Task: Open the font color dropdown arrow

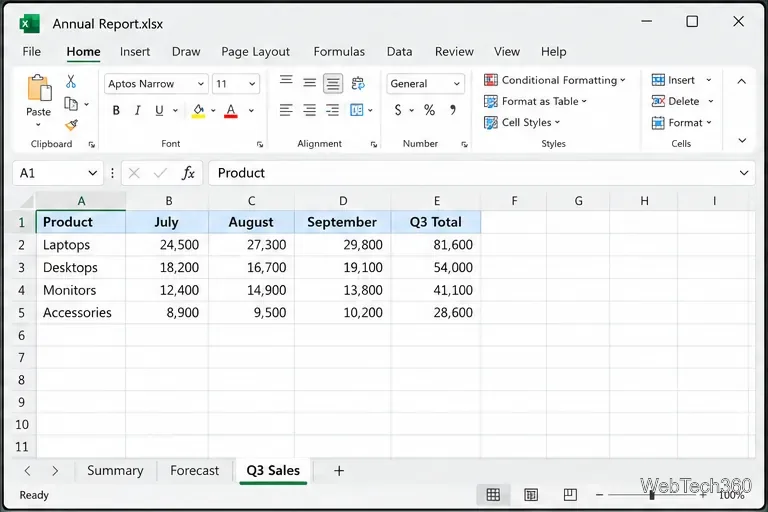Action: coord(251,111)
